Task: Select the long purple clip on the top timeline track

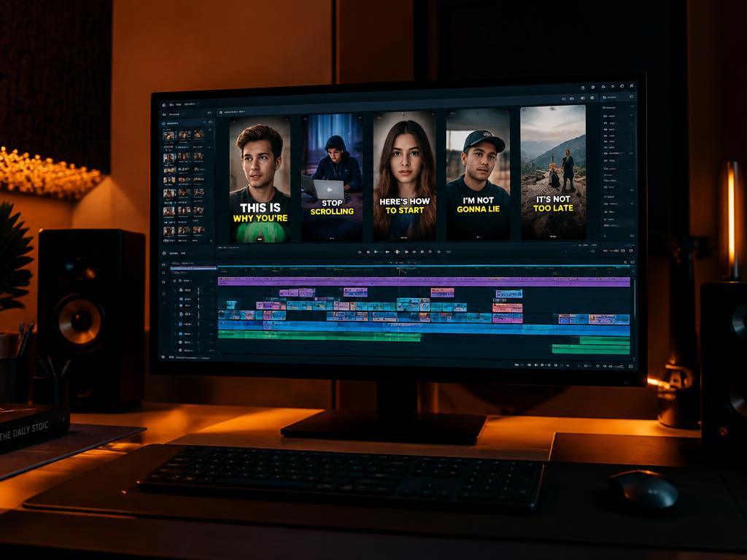Action: (424, 282)
